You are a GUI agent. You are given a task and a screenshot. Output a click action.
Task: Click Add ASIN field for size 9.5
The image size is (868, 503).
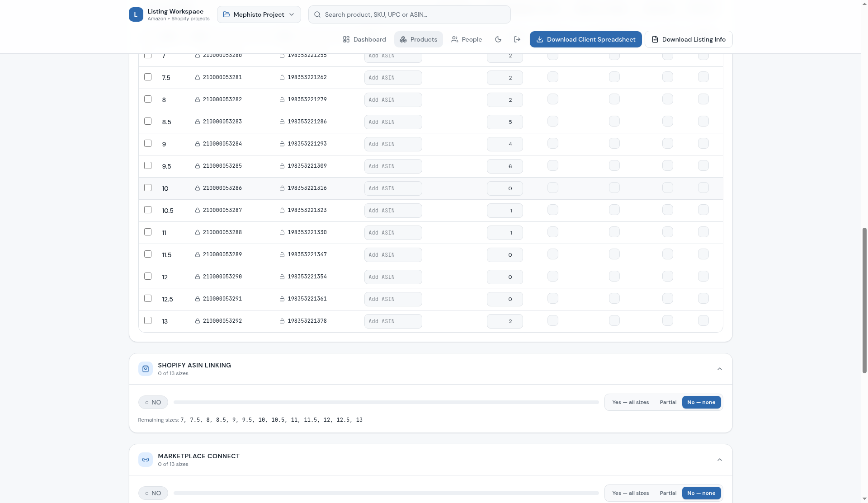click(393, 166)
